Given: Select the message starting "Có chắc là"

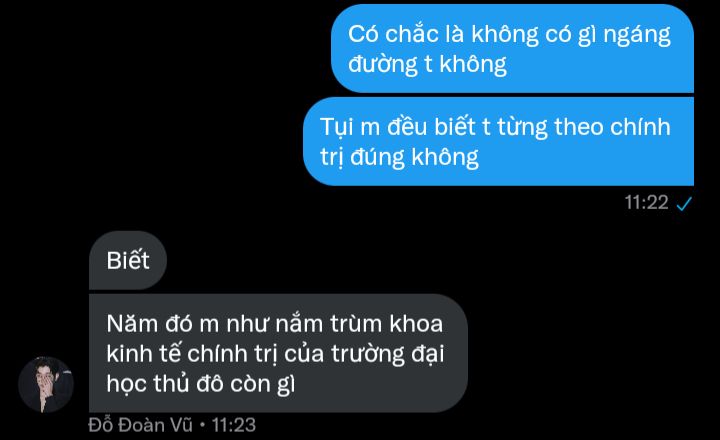Looking at the screenshot, I should [x=512, y=49].
